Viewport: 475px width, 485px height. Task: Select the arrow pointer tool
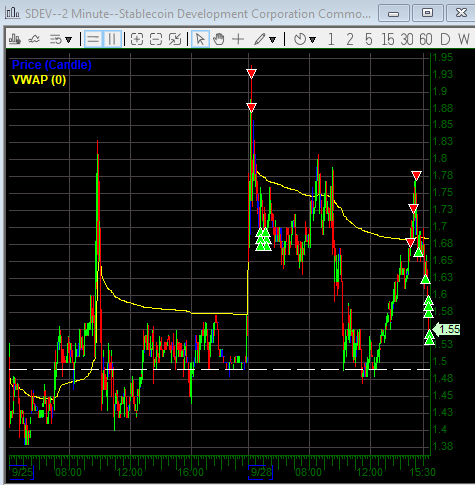(200, 39)
